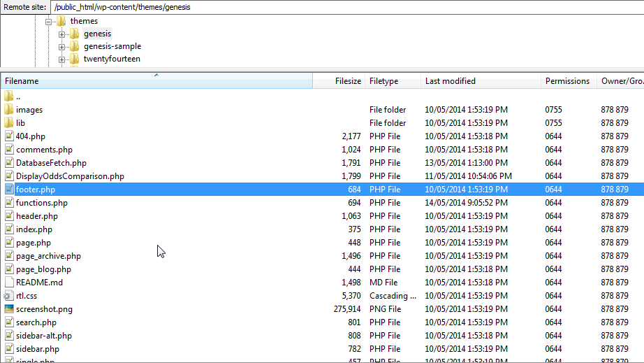Select the lib folder icon
This screenshot has height=363, width=644.
(9, 123)
